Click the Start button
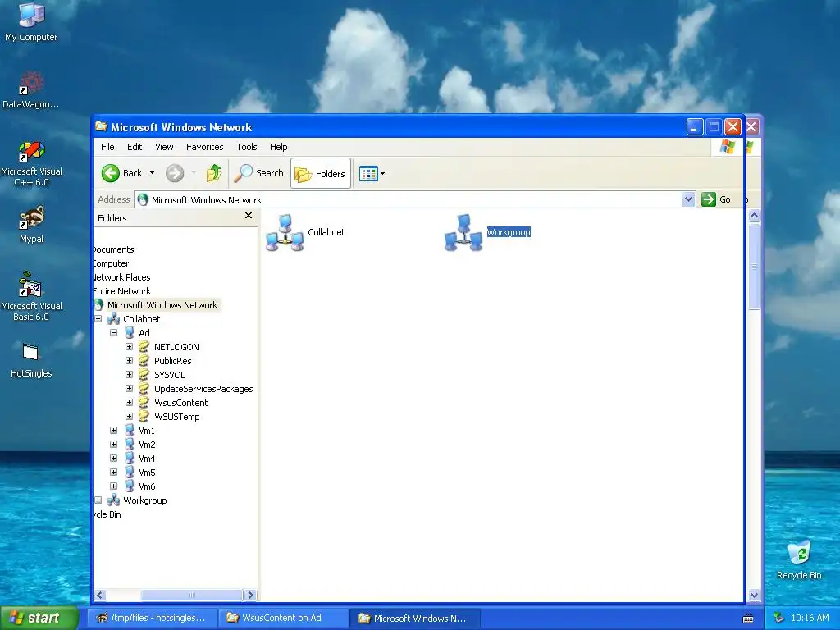The image size is (840, 630). click(39, 618)
